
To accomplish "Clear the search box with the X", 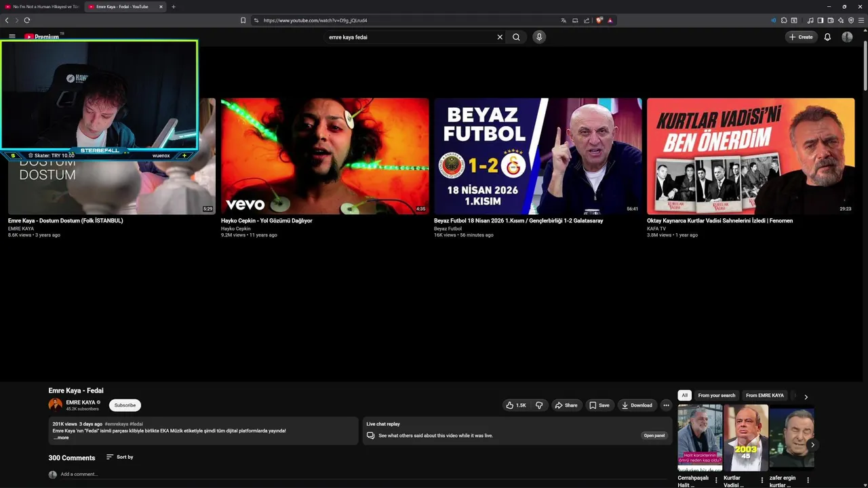I will coord(500,37).
